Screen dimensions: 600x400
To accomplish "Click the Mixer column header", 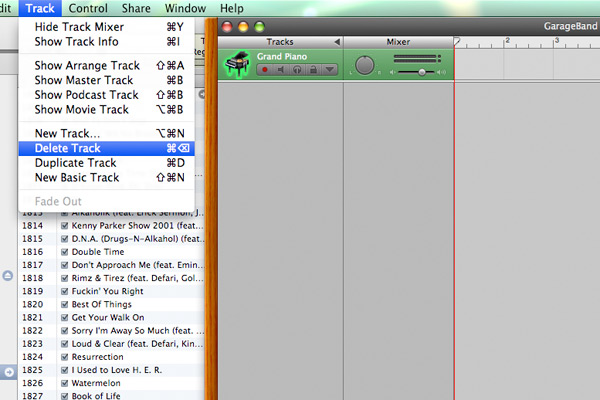I will pyautogui.click(x=398, y=42).
